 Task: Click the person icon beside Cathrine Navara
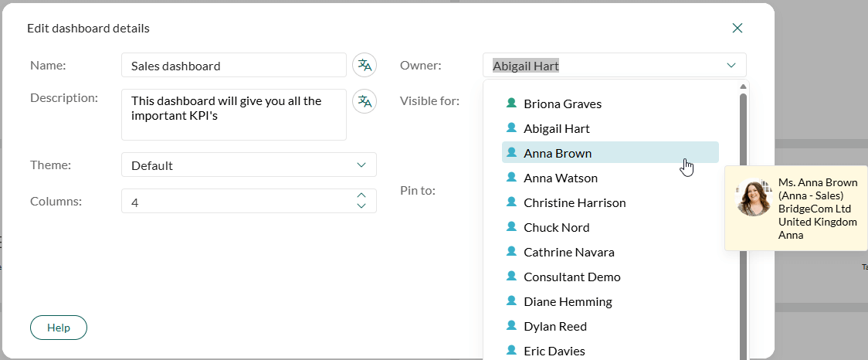tap(511, 251)
